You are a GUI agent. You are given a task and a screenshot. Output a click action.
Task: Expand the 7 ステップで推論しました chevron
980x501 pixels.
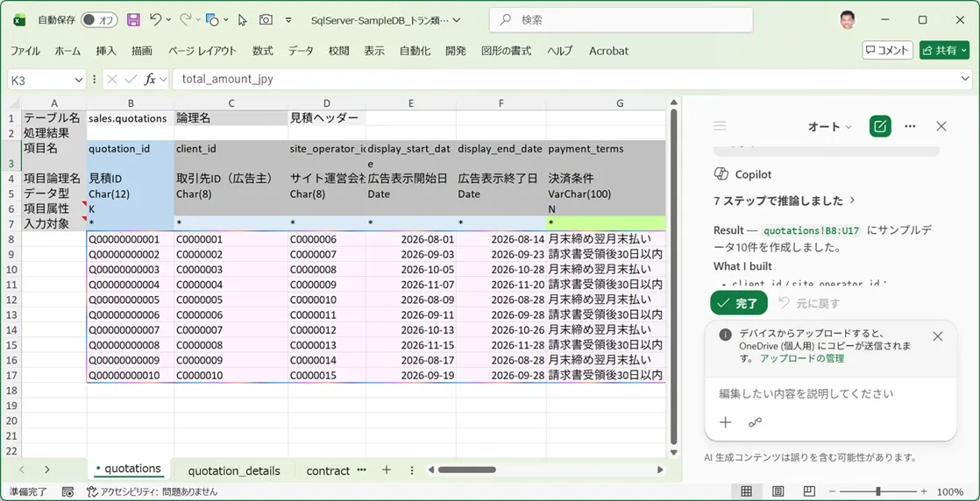click(x=853, y=201)
